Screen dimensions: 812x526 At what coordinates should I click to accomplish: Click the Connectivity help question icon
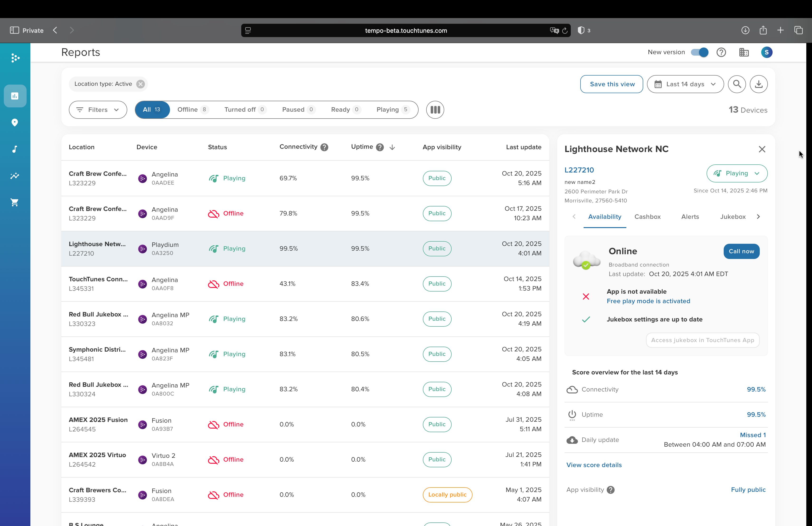pyautogui.click(x=325, y=147)
